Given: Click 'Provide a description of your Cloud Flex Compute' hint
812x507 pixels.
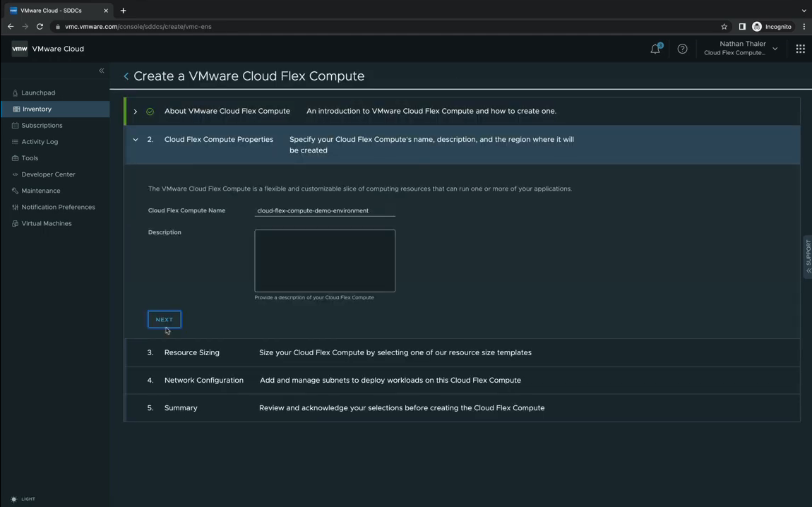Looking at the screenshot, I should click(x=314, y=298).
